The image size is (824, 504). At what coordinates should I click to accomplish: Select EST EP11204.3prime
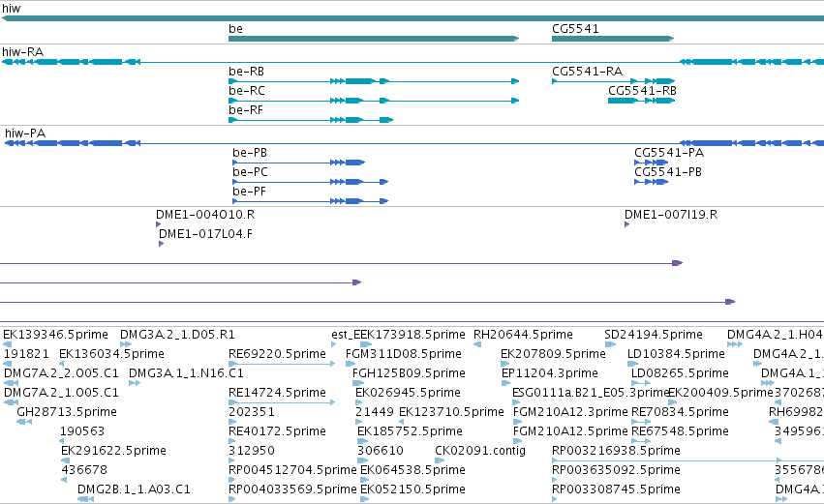[x=549, y=373]
